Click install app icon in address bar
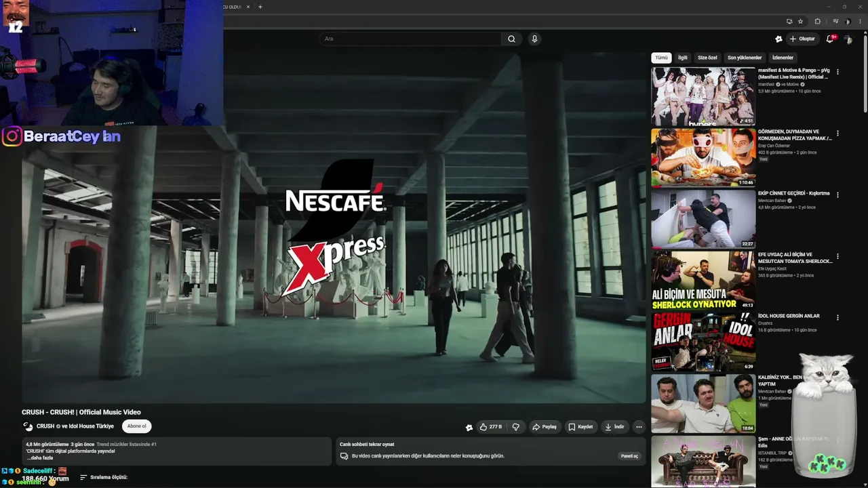 point(789,21)
